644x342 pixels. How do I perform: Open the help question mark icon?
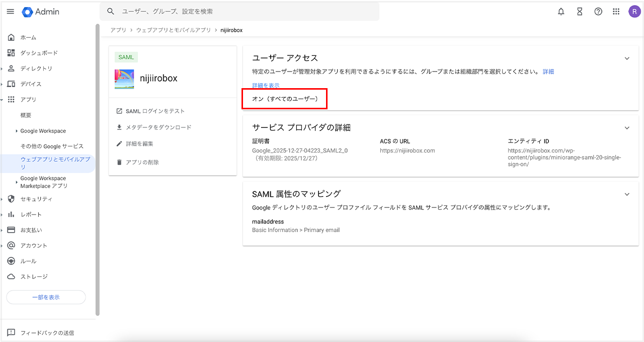point(598,12)
